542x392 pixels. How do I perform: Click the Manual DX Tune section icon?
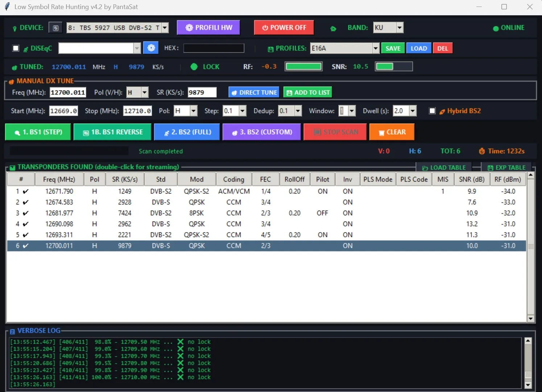click(11, 82)
